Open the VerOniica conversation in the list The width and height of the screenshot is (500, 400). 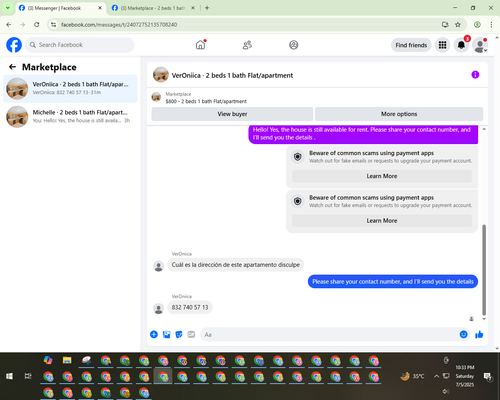[x=70, y=89]
